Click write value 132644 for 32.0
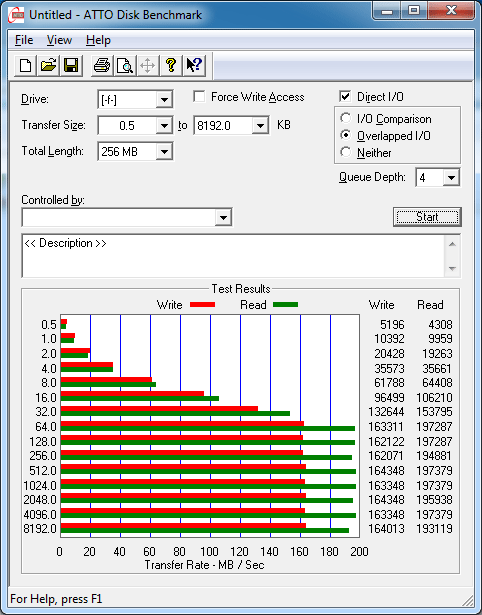 pos(386,412)
